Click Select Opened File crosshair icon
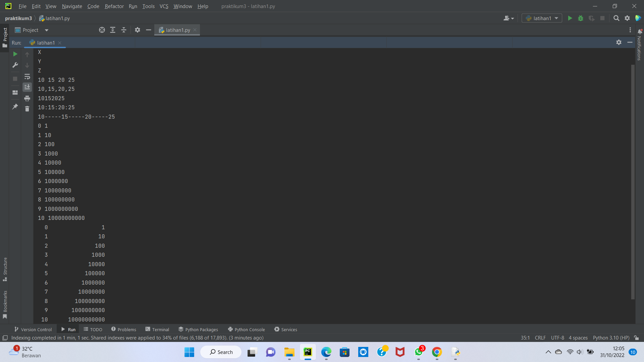This screenshot has height=362, width=644. pos(102,30)
